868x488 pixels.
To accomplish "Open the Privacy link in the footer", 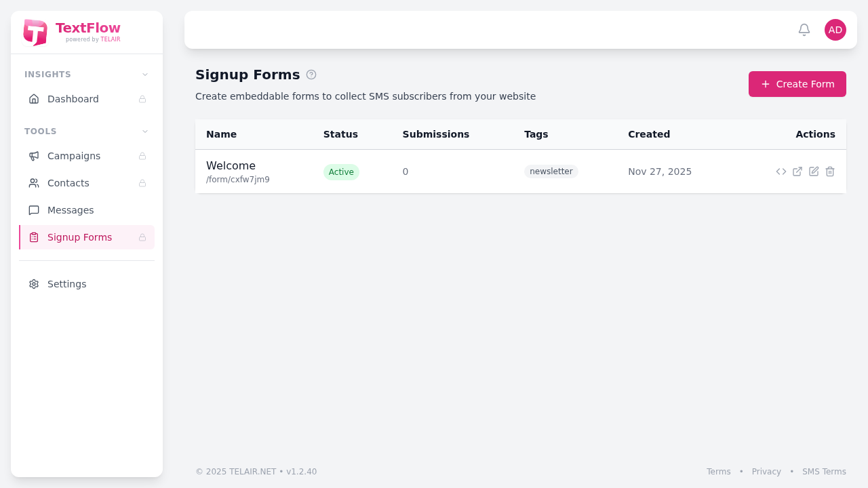I will pyautogui.click(x=766, y=471).
